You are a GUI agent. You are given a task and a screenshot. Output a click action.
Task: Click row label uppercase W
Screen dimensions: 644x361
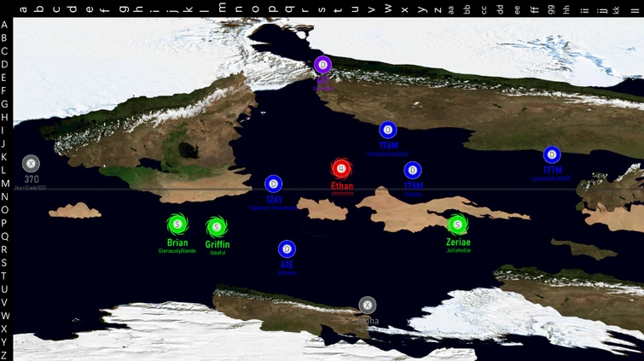click(x=5, y=316)
